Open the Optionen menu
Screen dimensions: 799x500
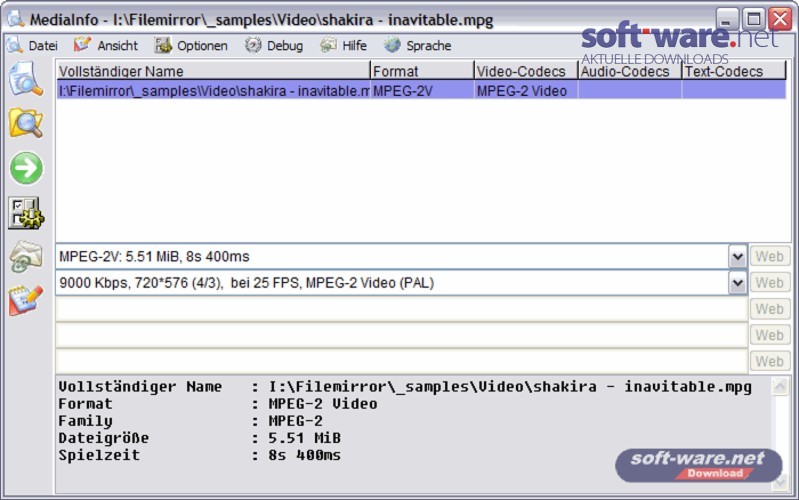click(x=191, y=45)
